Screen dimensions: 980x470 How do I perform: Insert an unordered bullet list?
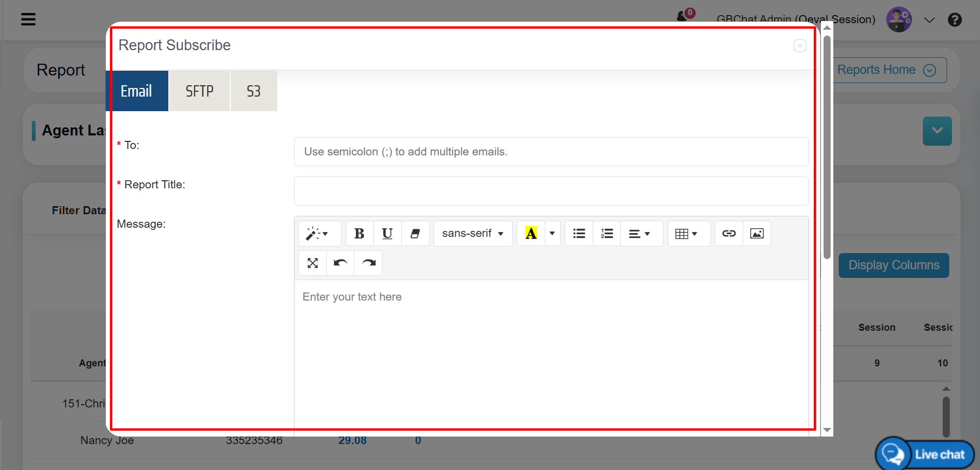pos(579,234)
